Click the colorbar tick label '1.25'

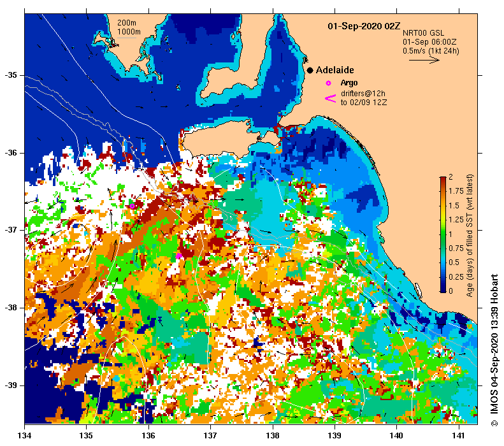pos(456,220)
